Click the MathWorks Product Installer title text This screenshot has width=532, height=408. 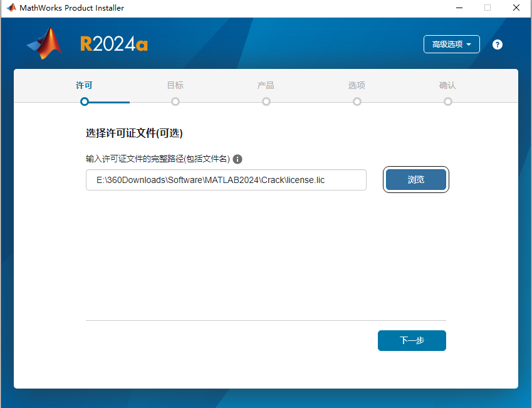(71, 8)
